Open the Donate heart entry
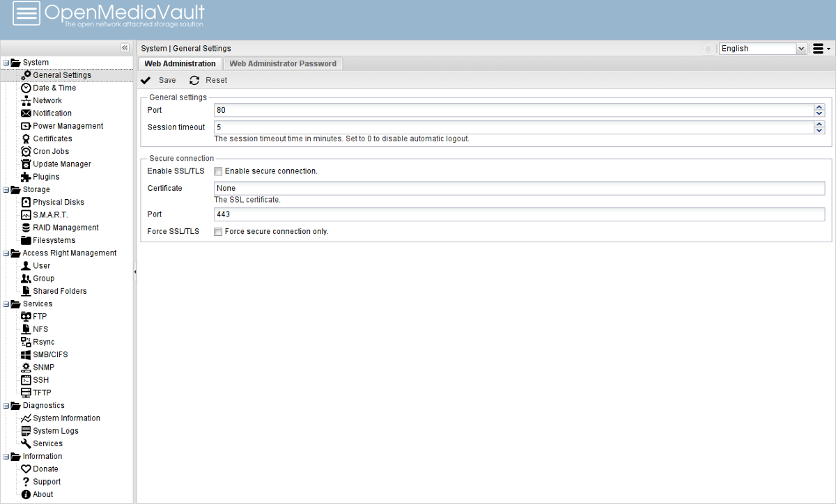This screenshot has height=504, width=836. coord(40,468)
